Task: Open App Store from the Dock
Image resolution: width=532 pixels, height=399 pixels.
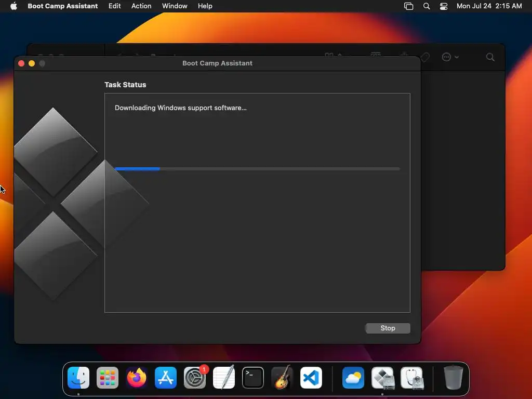Action: [166, 378]
